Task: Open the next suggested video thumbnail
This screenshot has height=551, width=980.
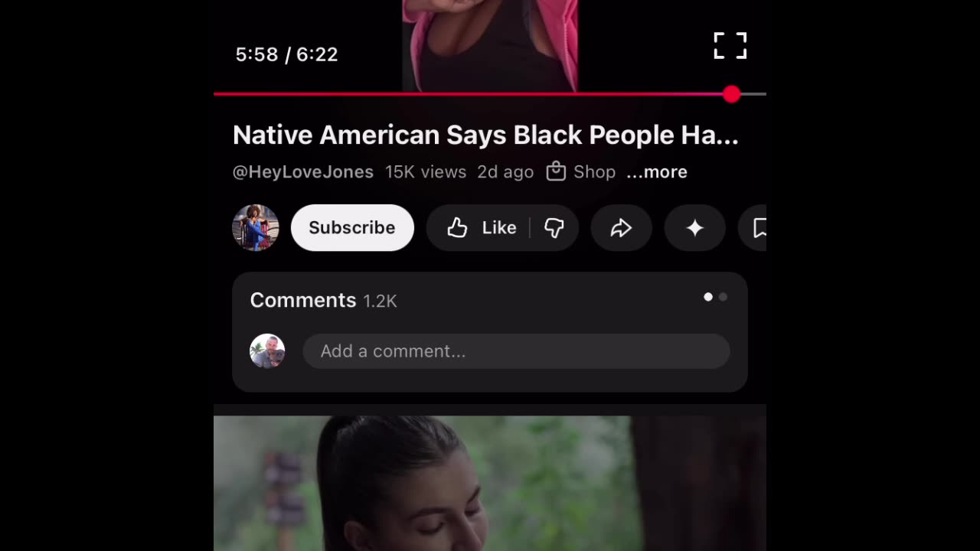Action: tap(490, 484)
